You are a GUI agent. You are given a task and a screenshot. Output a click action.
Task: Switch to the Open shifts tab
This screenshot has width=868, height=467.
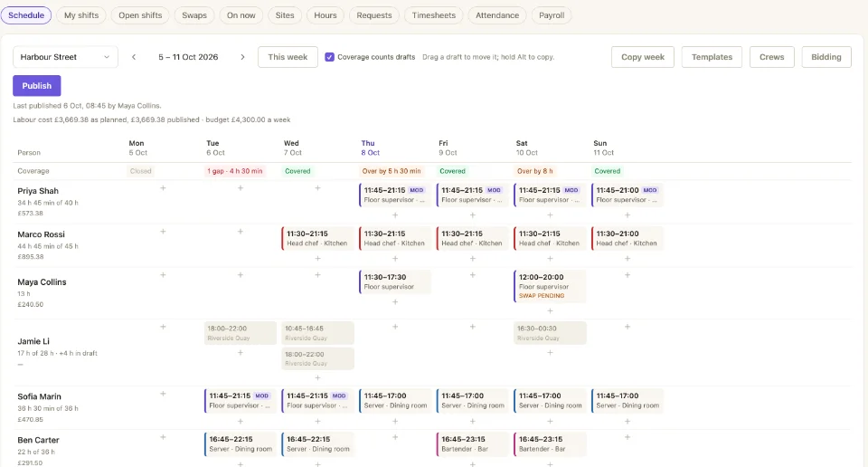point(140,15)
